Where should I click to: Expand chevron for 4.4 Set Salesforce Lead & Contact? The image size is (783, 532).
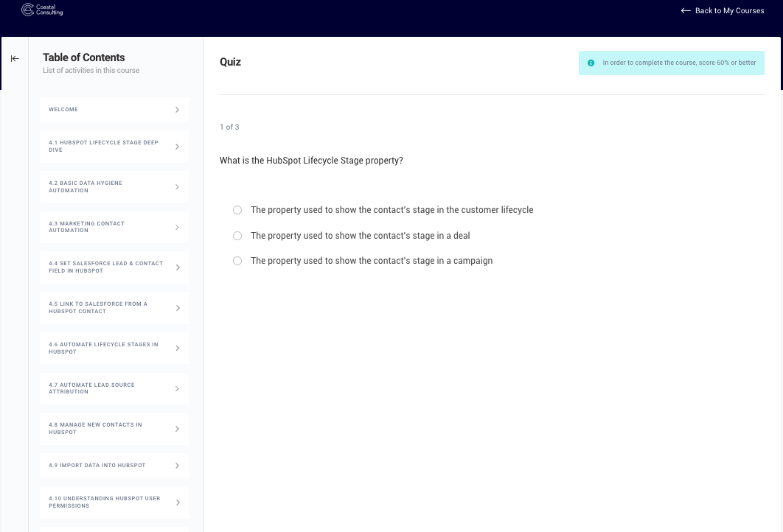tap(177, 267)
